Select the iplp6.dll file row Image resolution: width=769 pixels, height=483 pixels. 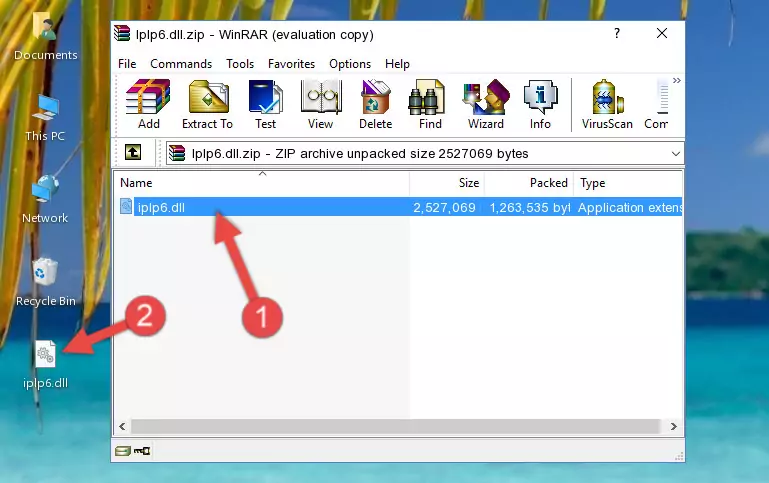click(399, 207)
